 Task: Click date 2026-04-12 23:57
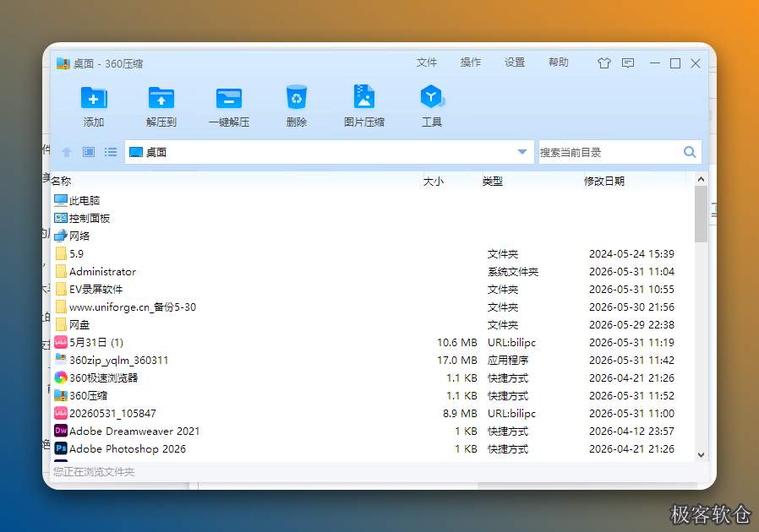[x=631, y=431]
